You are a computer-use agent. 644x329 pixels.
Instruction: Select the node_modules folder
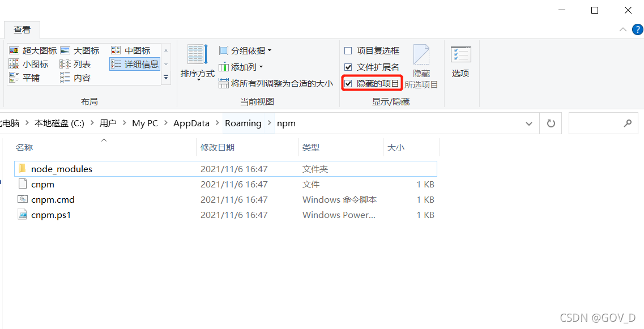tap(225, 169)
